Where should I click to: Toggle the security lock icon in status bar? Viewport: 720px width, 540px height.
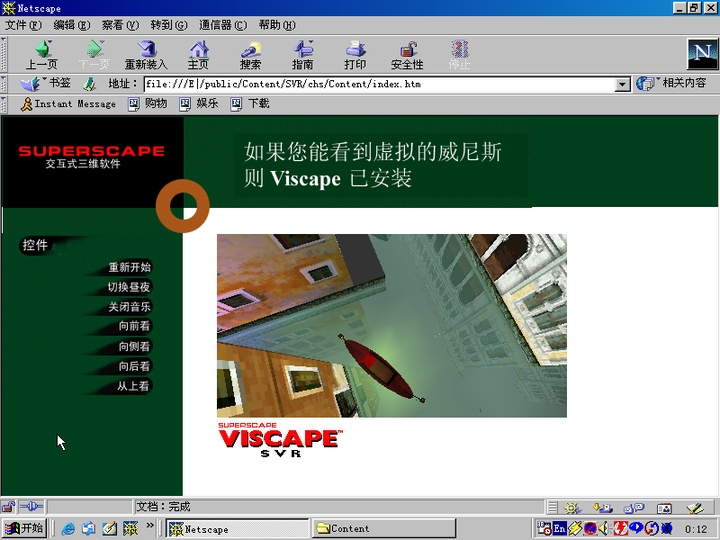tap(9, 507)
